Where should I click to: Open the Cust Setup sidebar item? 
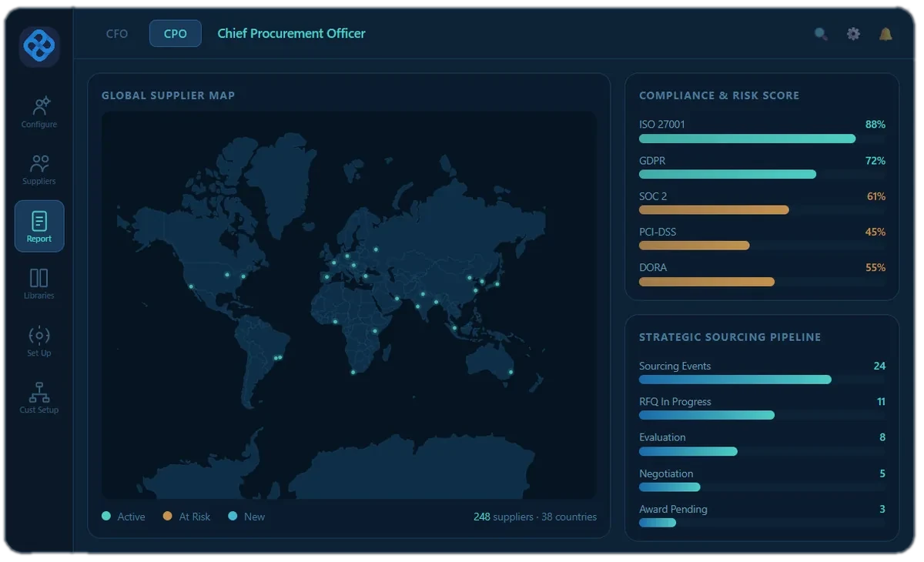click(x=39, y=398)
